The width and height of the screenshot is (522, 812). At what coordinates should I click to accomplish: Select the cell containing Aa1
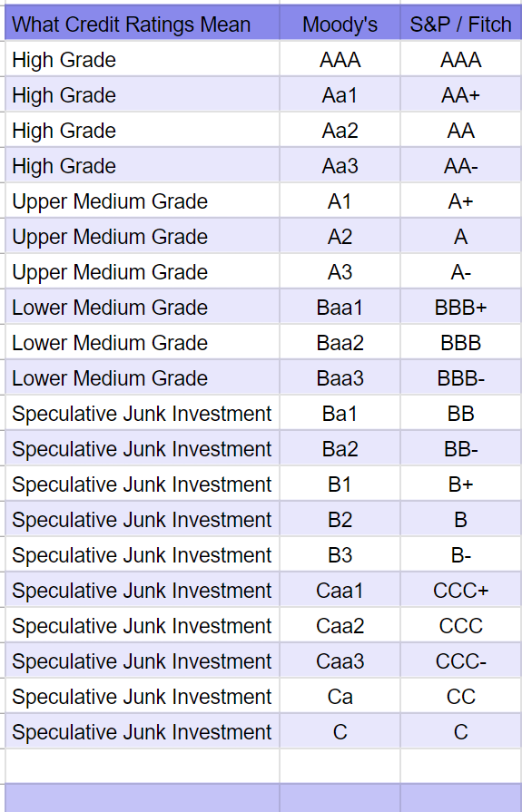(340, 94)
